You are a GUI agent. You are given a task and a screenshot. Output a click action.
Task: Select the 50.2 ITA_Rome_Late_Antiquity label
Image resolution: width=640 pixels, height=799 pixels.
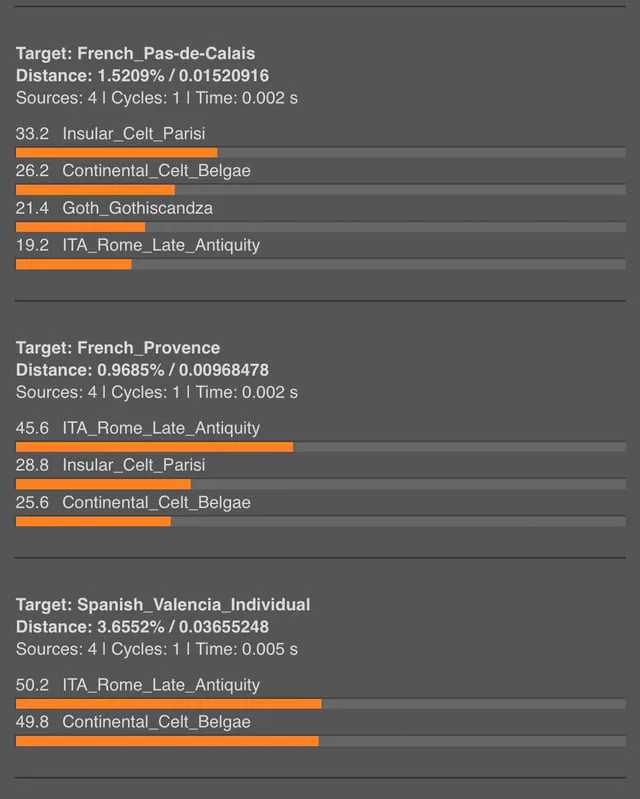coord(138,685)
